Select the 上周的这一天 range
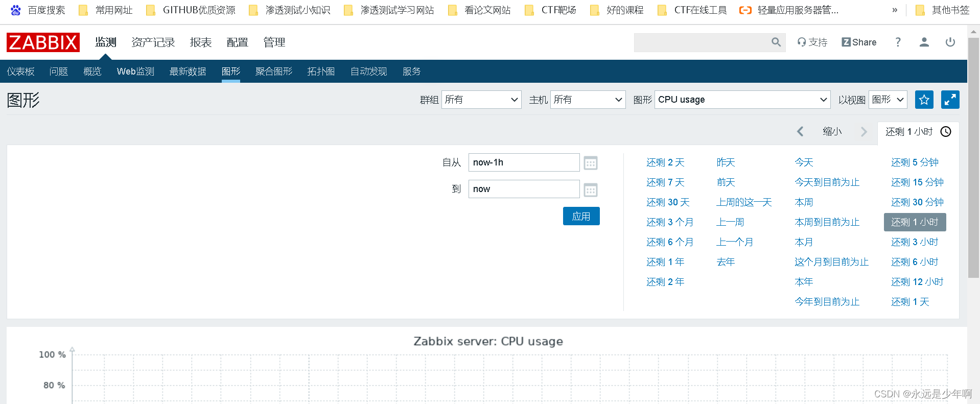The width and height of the screenshot is (980, 404). click(x=744, y=202)
